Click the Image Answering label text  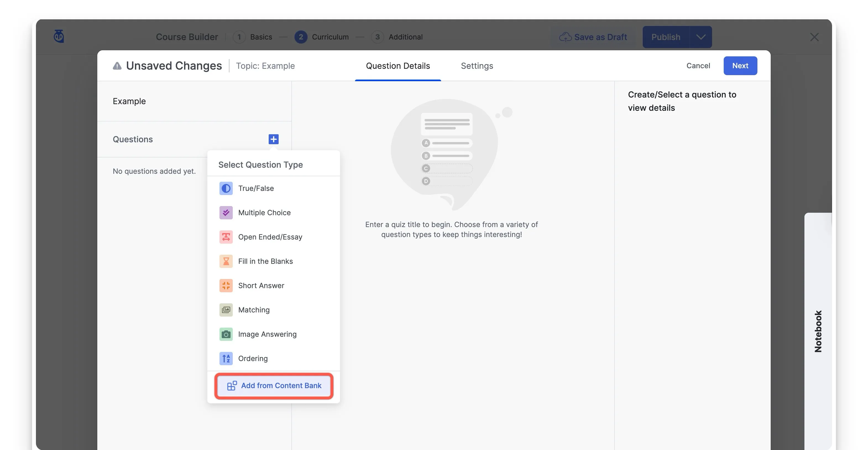267,334
